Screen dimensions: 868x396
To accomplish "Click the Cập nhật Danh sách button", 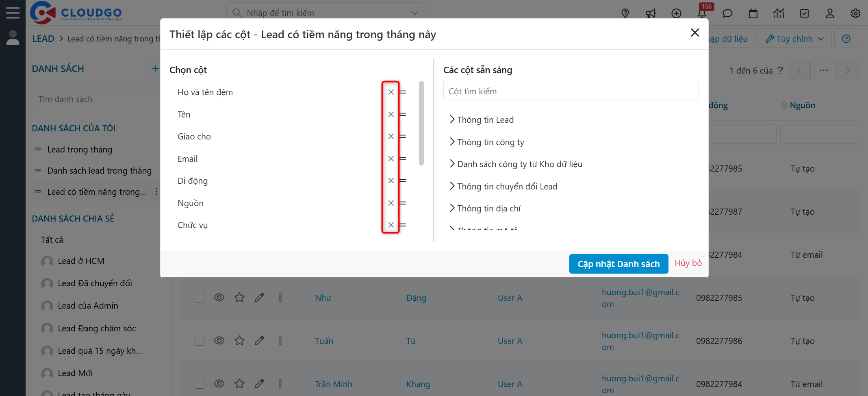I will point(618,263).
